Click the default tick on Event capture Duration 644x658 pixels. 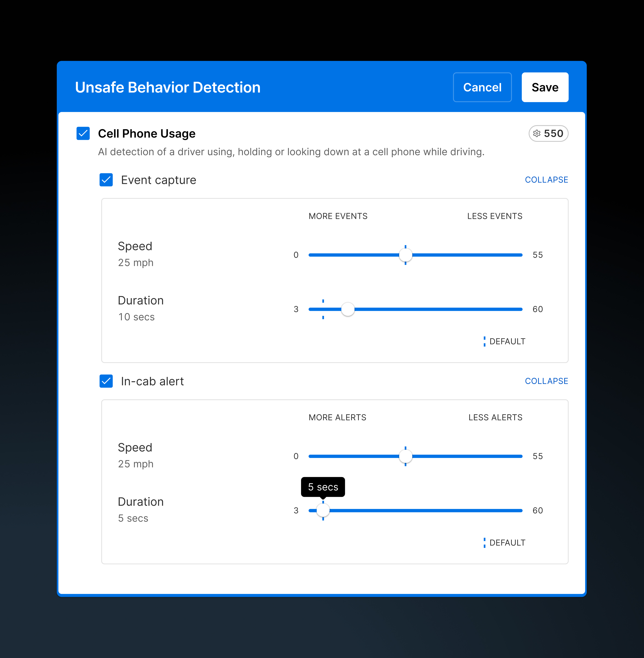[323, 301]
